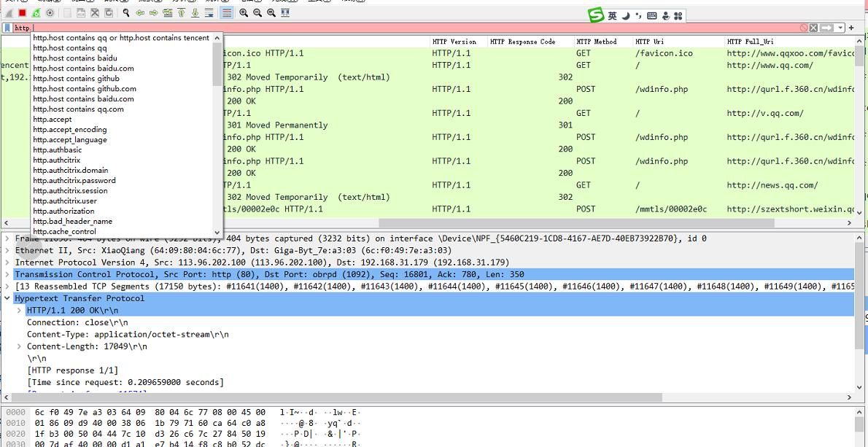Toggle Sogou punctuation mode icon

[x=638, y=16]
